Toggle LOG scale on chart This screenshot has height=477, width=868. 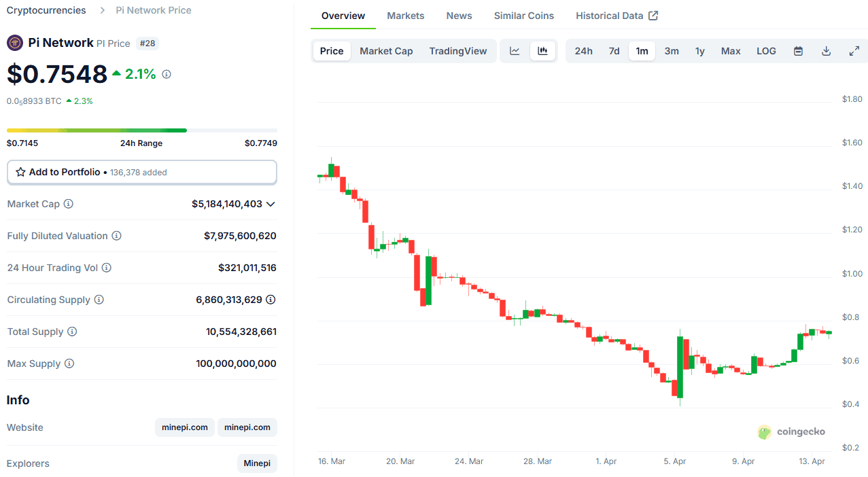click(766, 51)
